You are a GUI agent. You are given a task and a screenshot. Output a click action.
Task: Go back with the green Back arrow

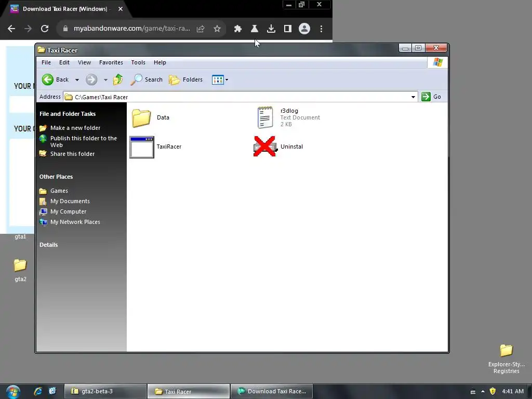56,79
